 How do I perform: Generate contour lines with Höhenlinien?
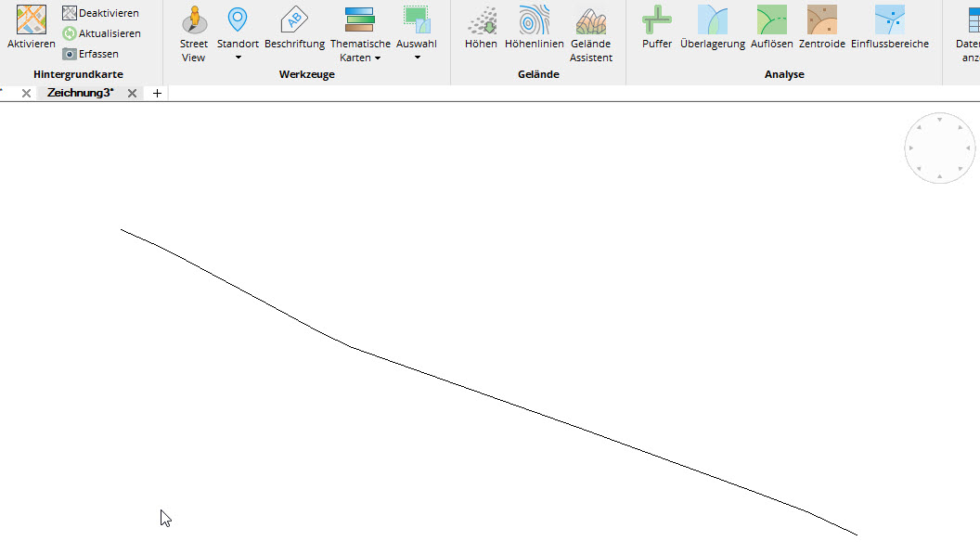coord(534,28)
